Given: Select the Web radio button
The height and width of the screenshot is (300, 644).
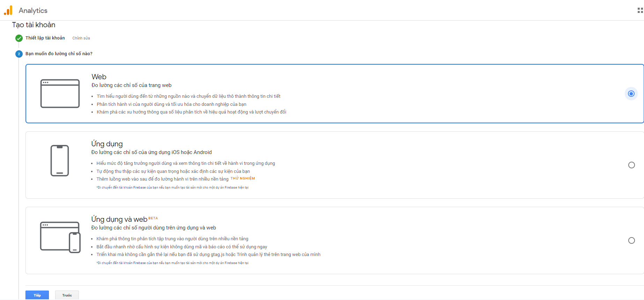Looking at the screenshot, I should (x=631, y=94).
